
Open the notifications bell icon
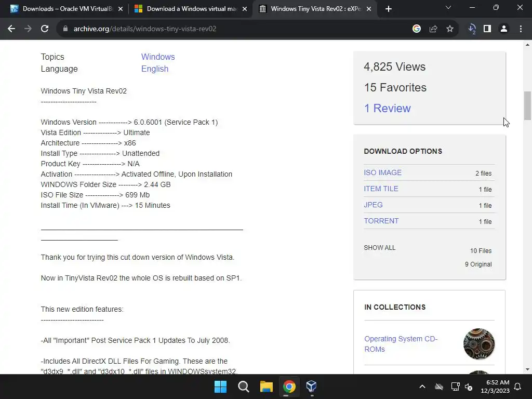(518, 387)
